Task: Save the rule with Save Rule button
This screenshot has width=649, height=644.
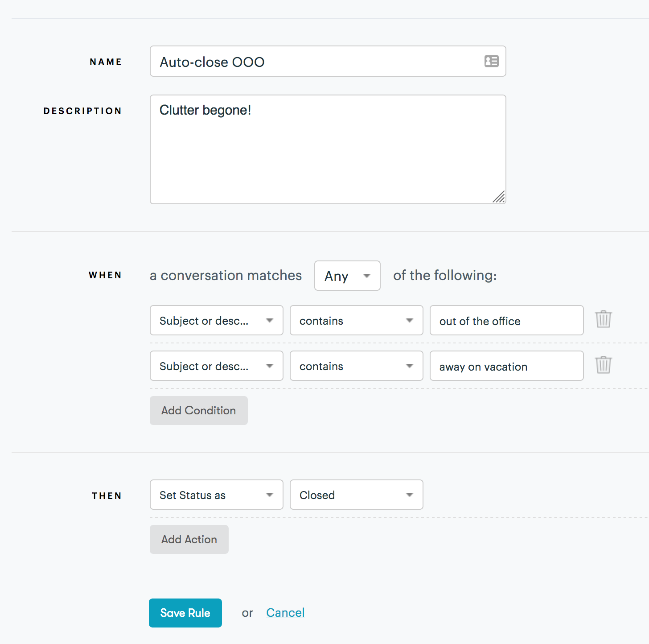Action: click(x=185, y=613)
